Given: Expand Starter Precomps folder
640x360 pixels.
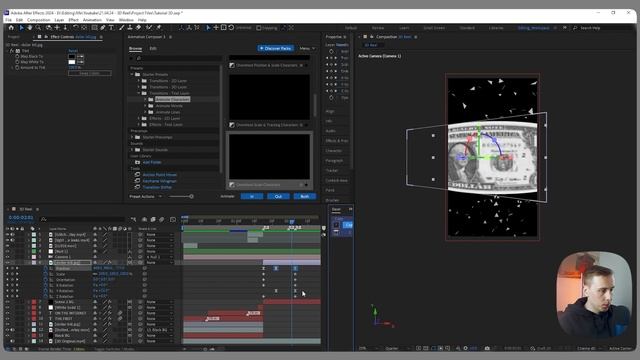Looking at the screenshot, I should tap(132, 137).
